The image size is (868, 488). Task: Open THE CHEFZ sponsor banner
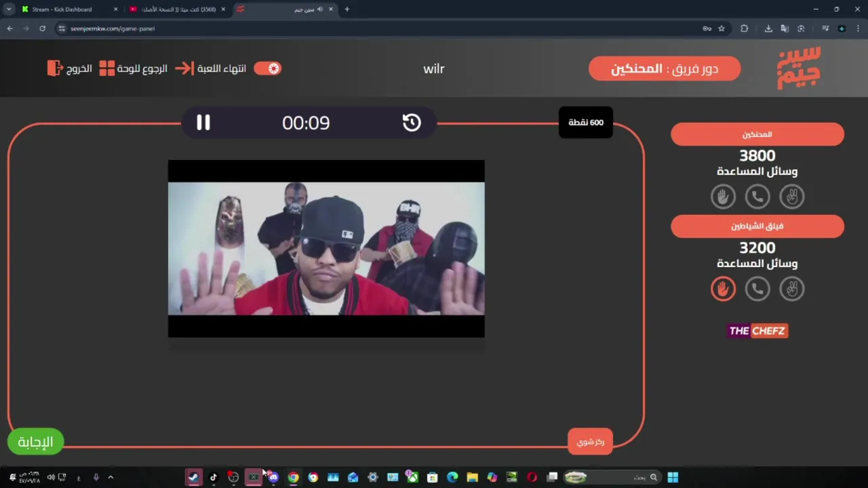click(x=757, y=331)
